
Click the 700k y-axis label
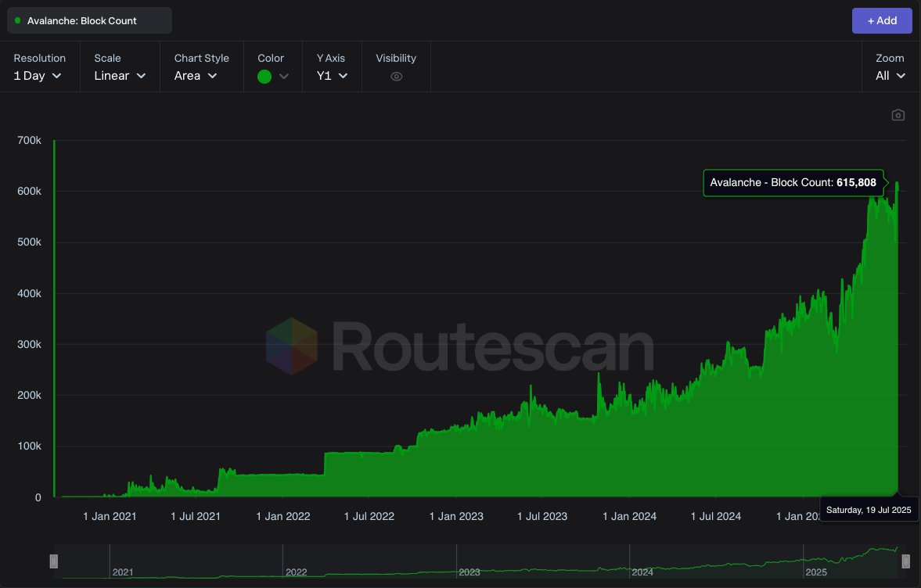pyautogui.click(x=30, y=140)
